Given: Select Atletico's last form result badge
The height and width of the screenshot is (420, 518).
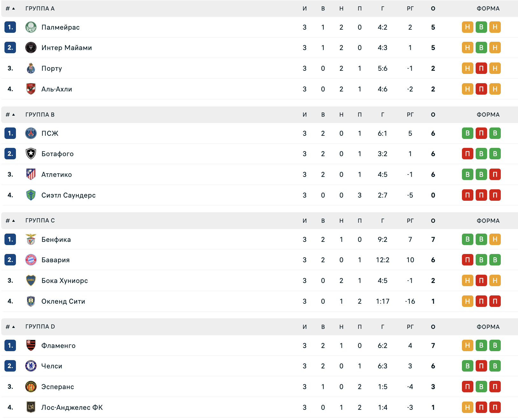Looking at the screenshot, I should 495,174.
